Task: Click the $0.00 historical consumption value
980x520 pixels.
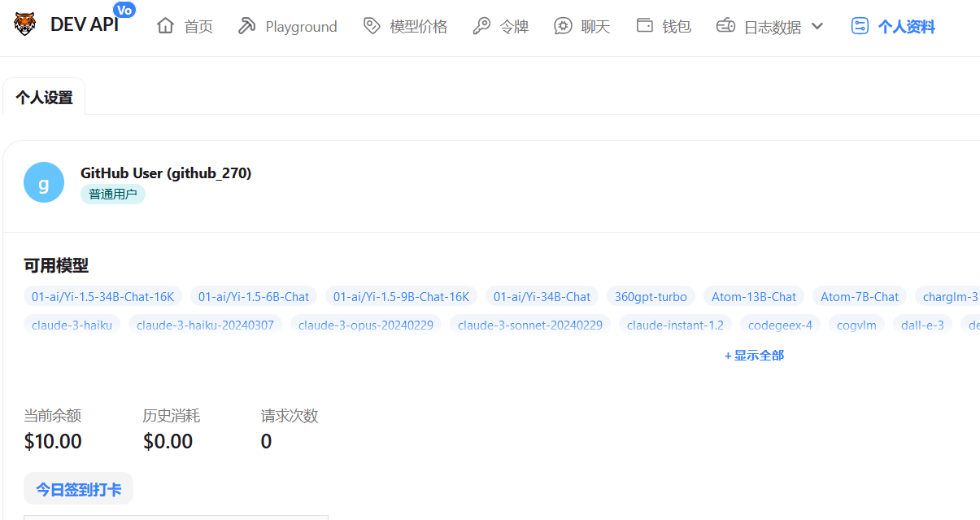Action: (168, 442)
